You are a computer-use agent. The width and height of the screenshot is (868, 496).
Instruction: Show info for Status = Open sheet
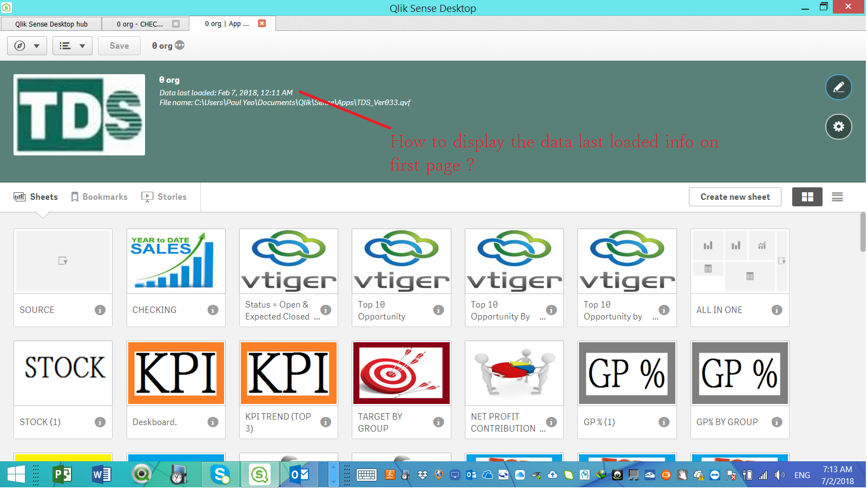pyautogui.click(x=326, y=310)
